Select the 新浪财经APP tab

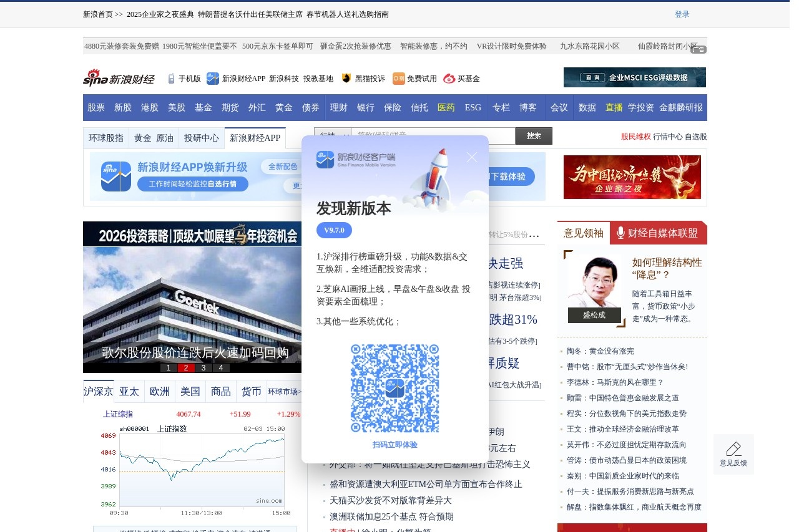[255, 138]
